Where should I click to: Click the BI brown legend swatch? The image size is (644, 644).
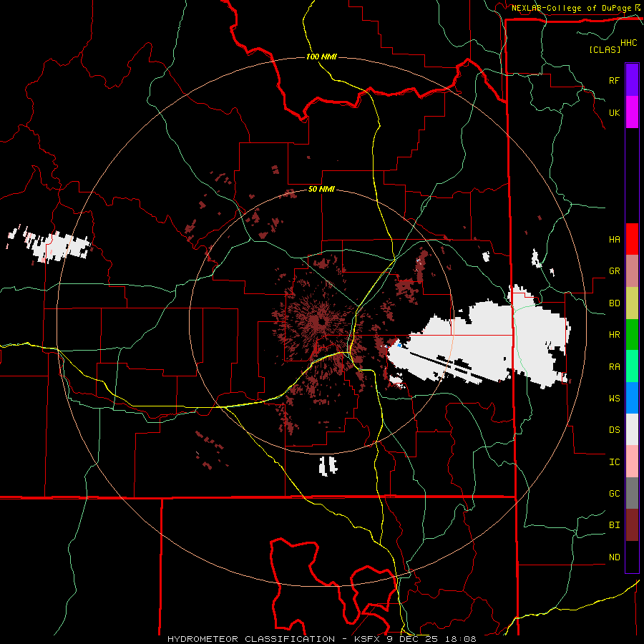coord(632,525)
